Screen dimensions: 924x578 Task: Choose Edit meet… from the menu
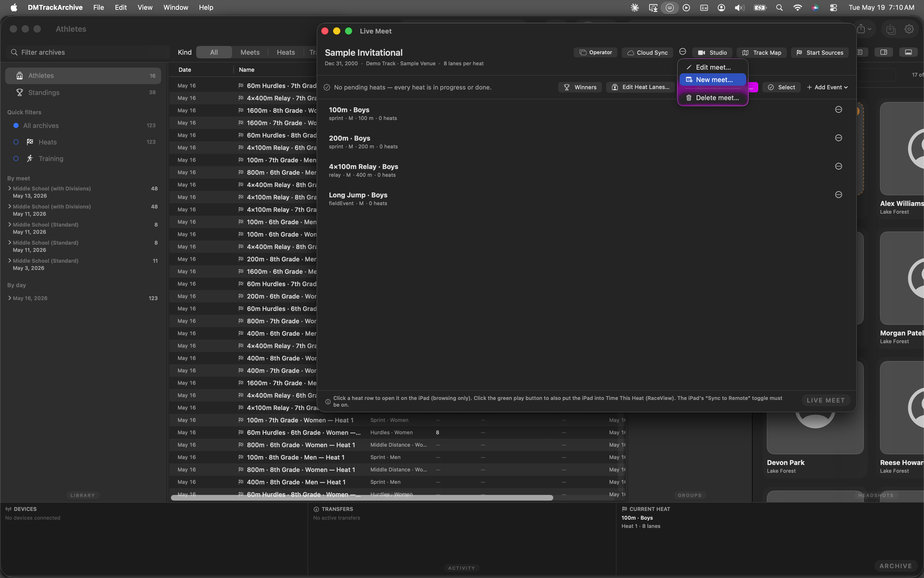713,67
